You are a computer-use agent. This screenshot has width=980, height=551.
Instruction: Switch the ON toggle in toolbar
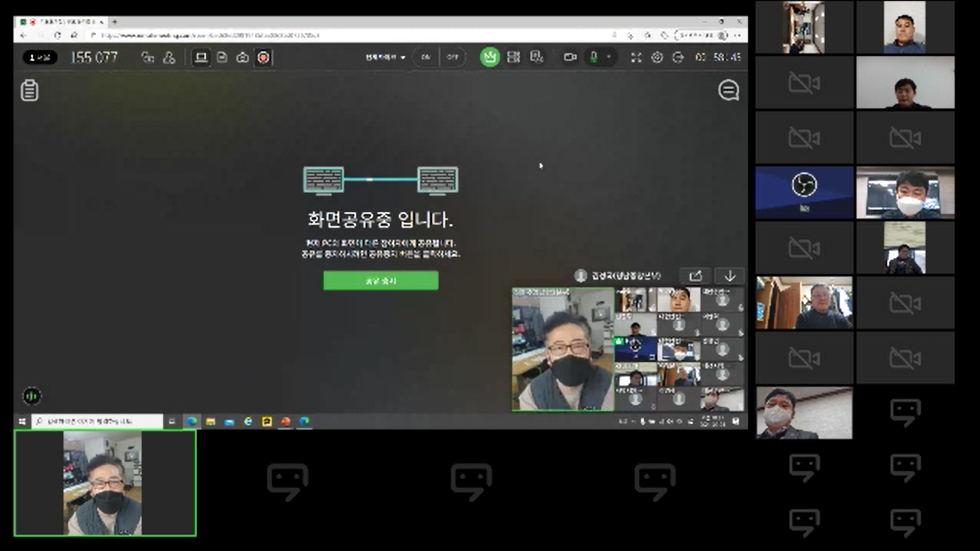tap(426, 58)
